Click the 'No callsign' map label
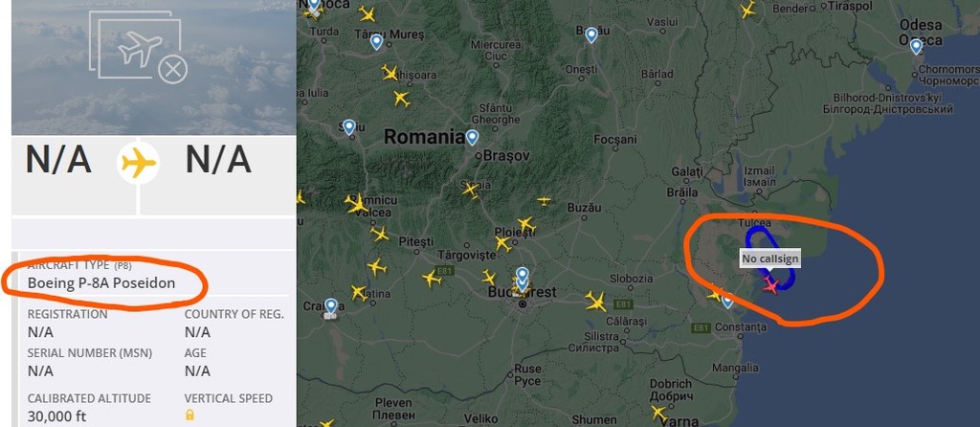980x427 pixels. tap(769, 258)
